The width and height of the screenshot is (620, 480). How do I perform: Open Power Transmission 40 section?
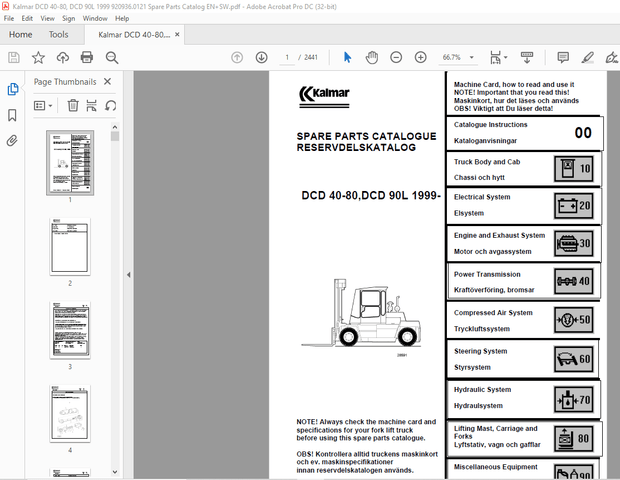524,282
